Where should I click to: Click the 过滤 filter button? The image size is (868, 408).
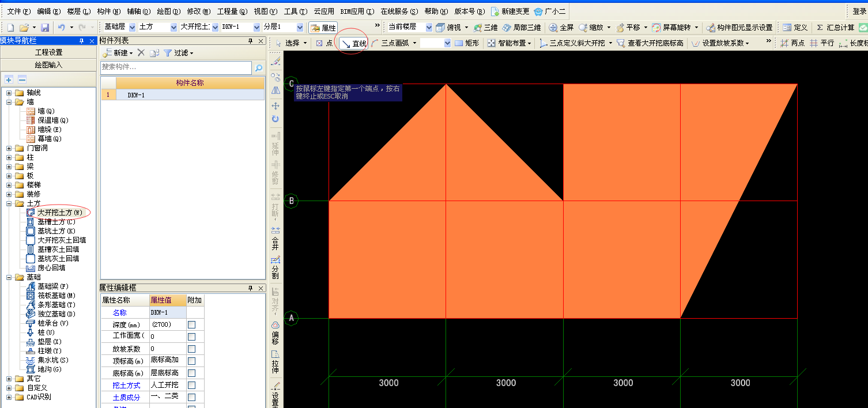pyautogui.click(x=179, y=53)
